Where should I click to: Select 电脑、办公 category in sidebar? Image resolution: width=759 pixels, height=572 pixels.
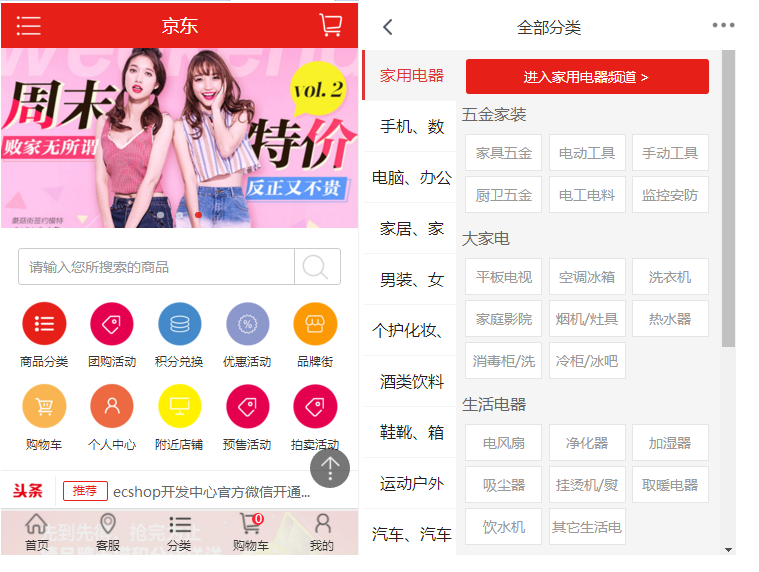(410, 178)
